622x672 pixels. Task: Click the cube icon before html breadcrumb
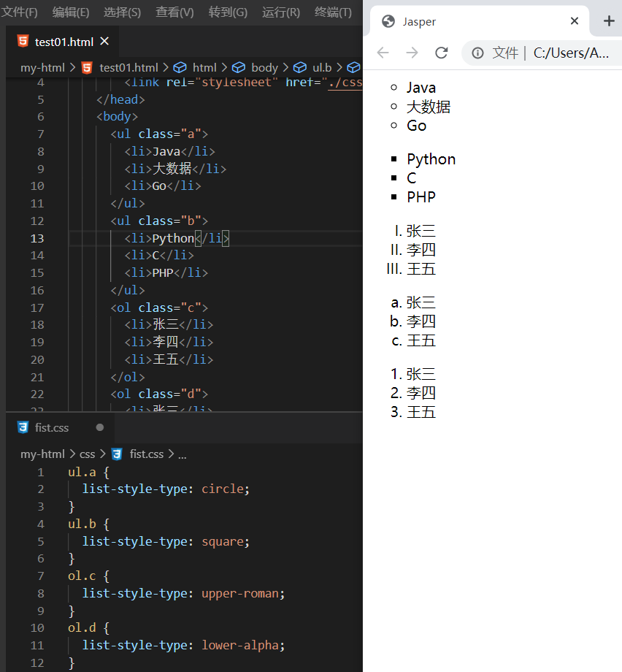[180, 68]
